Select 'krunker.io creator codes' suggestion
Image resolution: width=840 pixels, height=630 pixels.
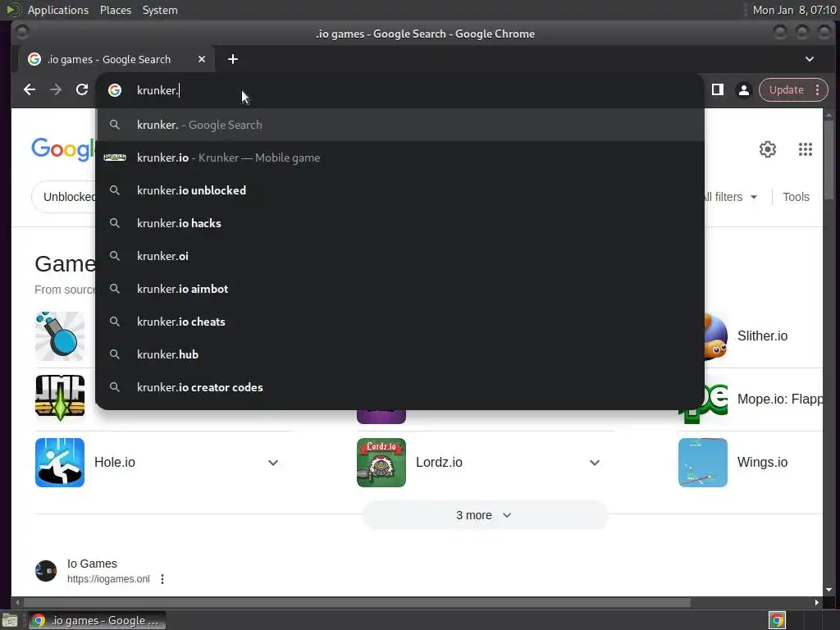point(399,387)
